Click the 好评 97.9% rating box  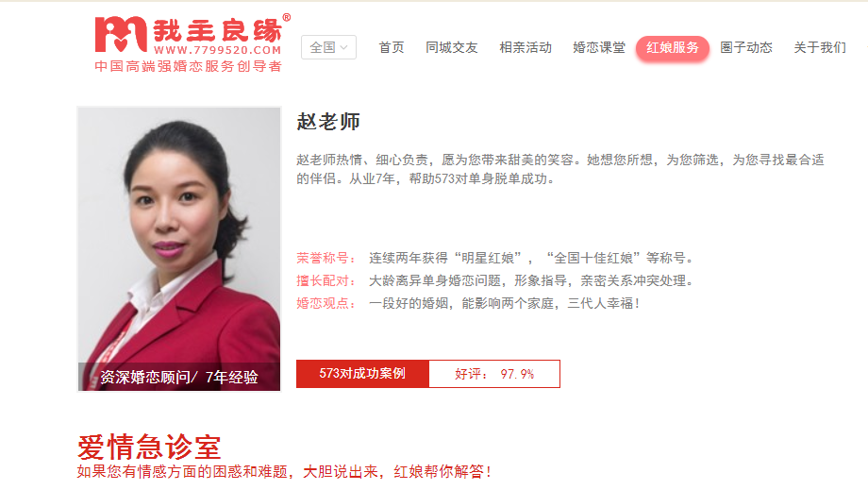click(494, 374)
